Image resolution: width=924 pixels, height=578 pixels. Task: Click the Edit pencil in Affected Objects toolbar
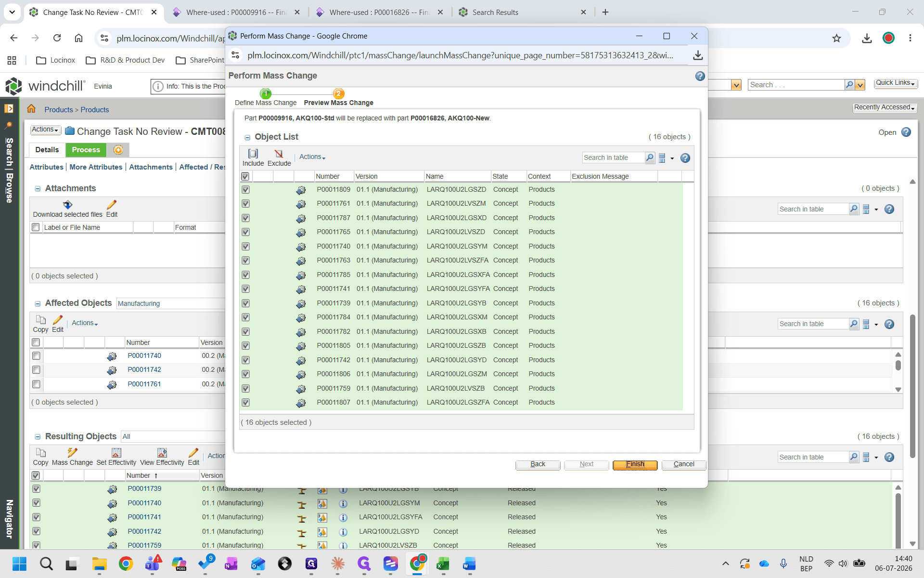[58, 319]
